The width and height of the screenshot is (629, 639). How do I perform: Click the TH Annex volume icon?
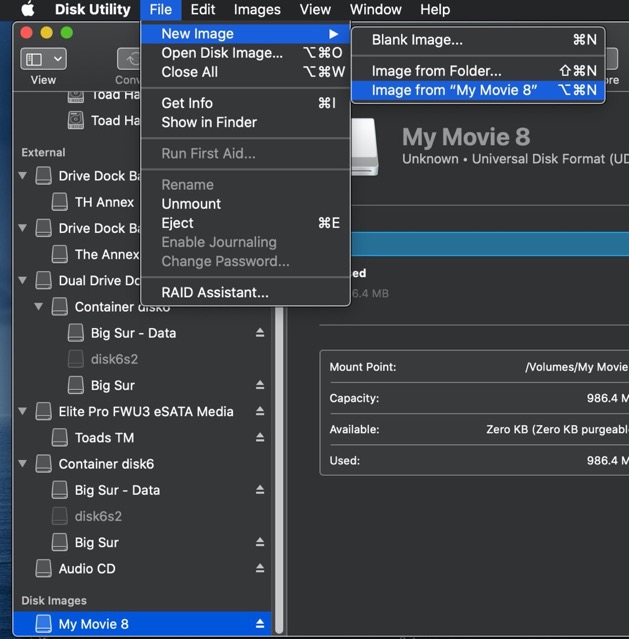pyautogui.click(x=59, y=202)
